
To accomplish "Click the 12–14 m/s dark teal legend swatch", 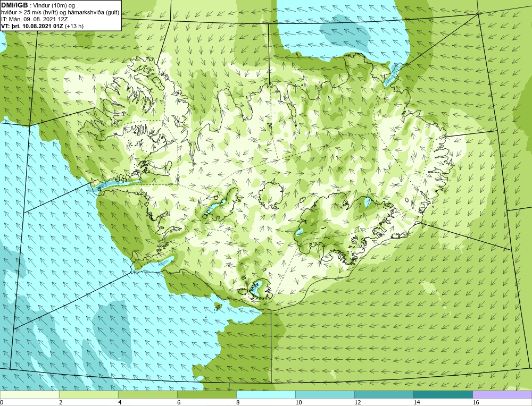I will (x=384, y=395).
